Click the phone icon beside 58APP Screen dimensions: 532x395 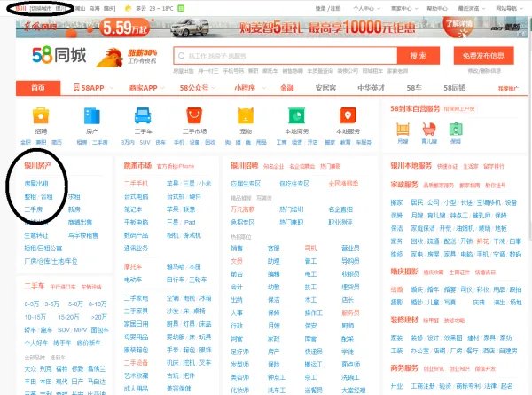click(76, 88)
